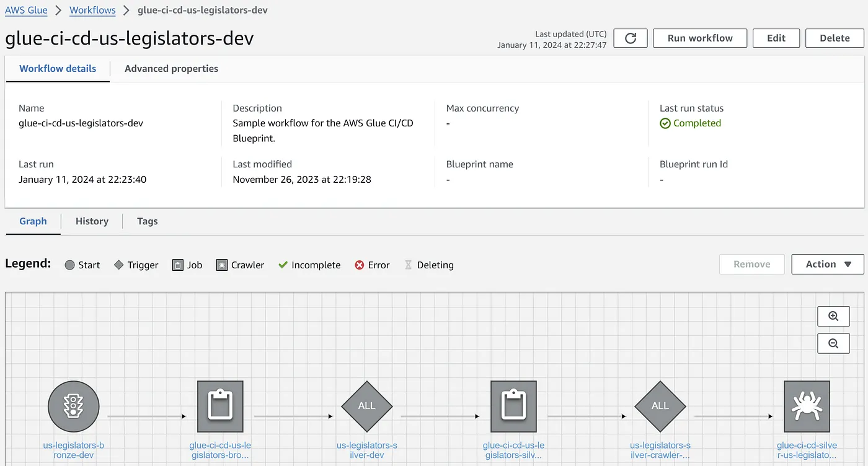Click the Job legend clipboard icon

click(177, 265)
